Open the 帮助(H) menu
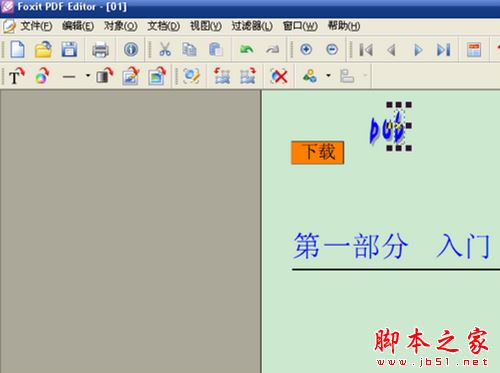 344,26
